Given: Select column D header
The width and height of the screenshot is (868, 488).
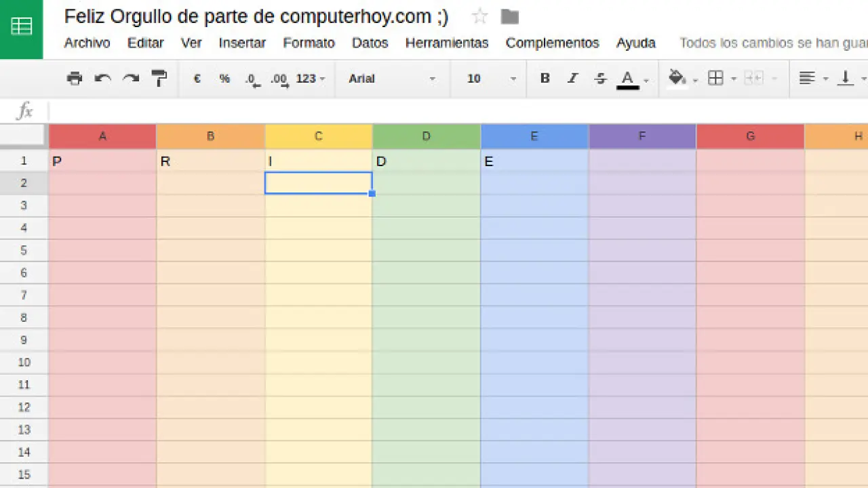Looking at the screenshot, I should [x=426, y=136].
